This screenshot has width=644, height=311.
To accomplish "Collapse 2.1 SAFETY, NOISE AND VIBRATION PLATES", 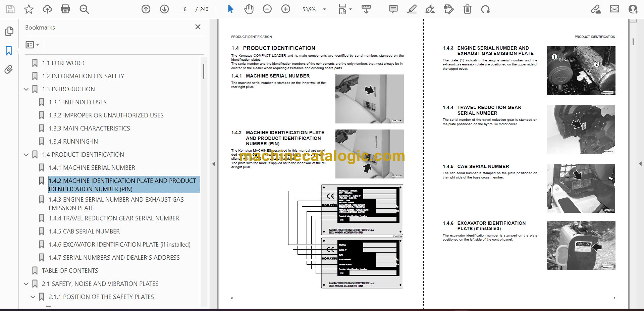I will pyautogui.click(x=26, y=284).
